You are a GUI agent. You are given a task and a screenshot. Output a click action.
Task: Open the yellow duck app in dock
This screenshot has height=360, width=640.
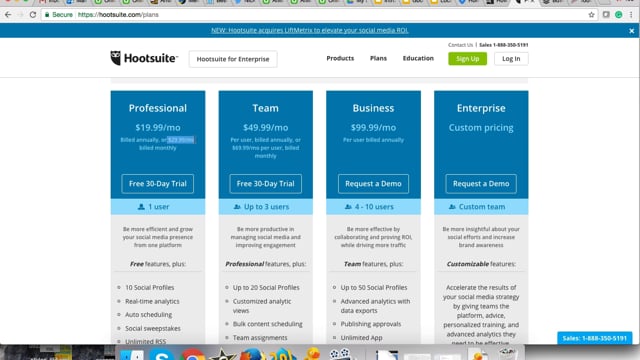pyautogui.click(x=312, y=354)
